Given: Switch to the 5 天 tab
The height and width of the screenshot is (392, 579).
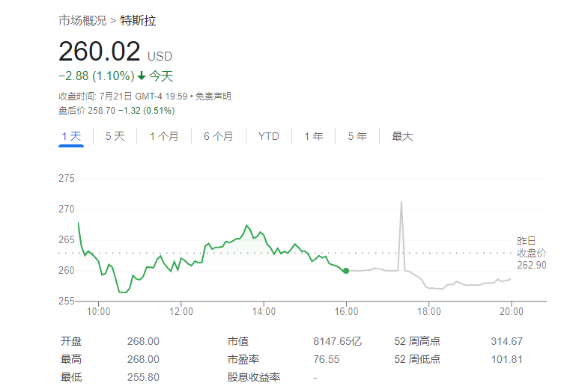Looking at the screenshot, I should pos(115,136).
